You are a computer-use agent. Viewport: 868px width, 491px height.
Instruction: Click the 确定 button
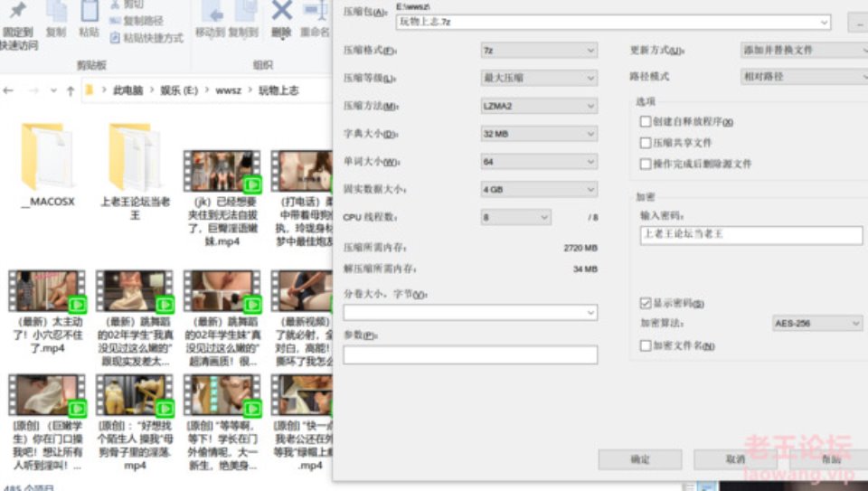(x=640, y=459)
